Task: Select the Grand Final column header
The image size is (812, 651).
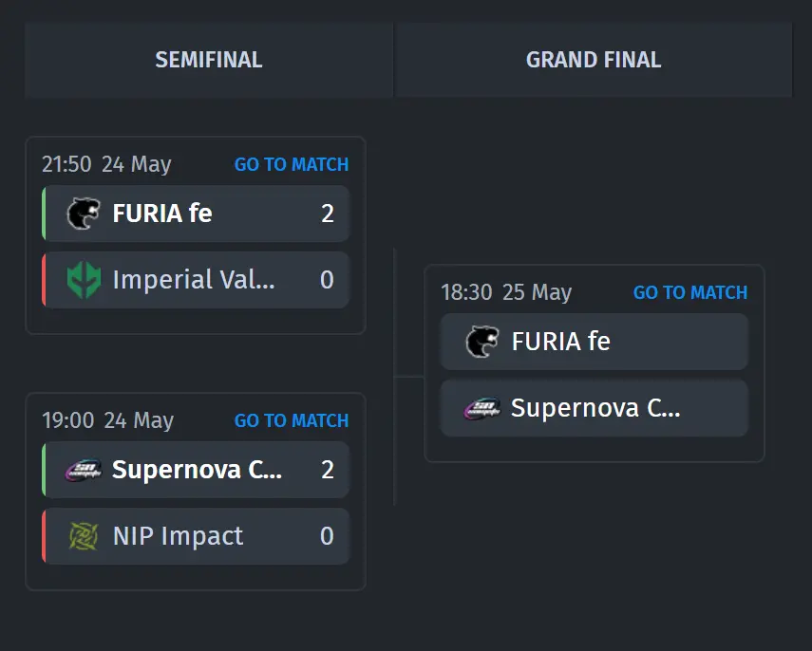Action: tap(594, 60)
